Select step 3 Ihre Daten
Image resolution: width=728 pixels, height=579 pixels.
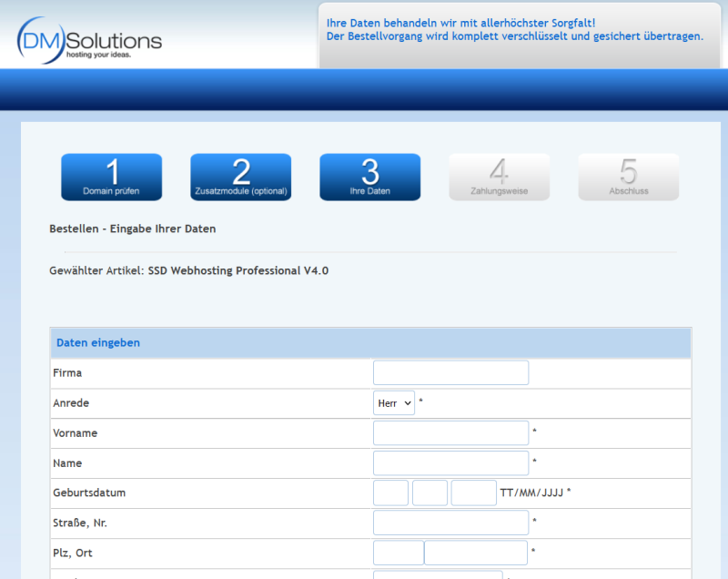point(369,177)
